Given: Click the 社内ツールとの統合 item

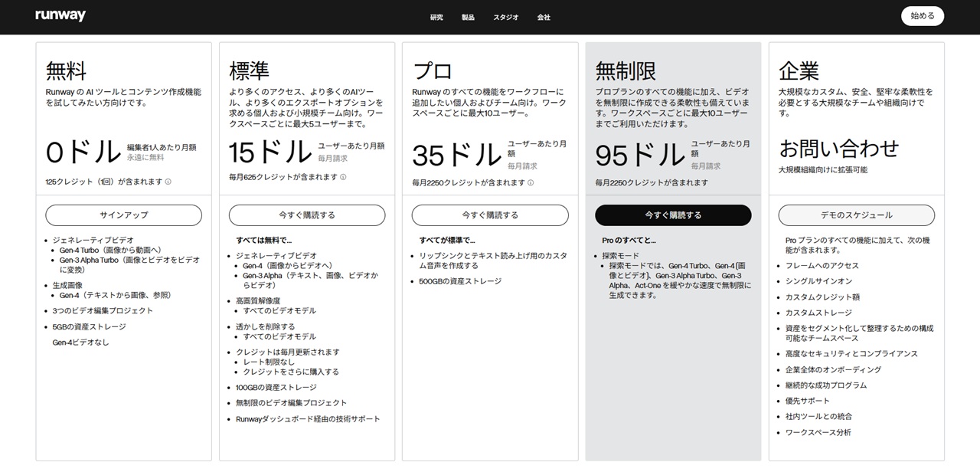Looking at the screenshot, I should (x=818, y=417).
